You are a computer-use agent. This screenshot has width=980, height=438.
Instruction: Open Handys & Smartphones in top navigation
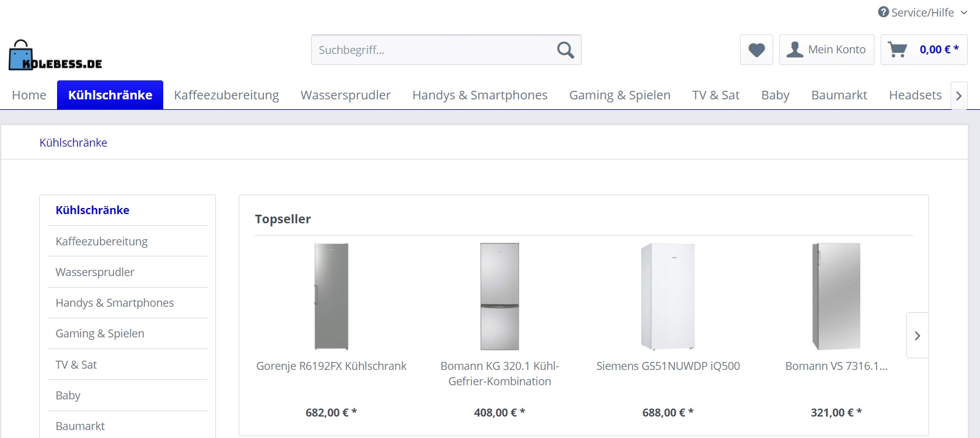click(x=480, y=95)
